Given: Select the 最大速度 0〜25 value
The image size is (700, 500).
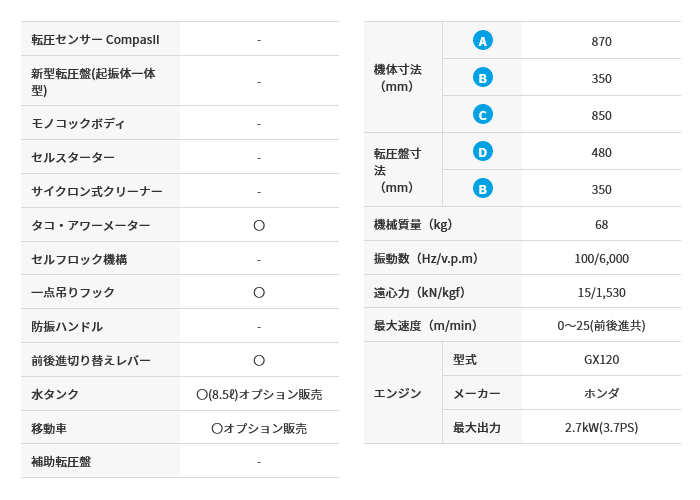Looking at the screenshot, I should (601, 325).
